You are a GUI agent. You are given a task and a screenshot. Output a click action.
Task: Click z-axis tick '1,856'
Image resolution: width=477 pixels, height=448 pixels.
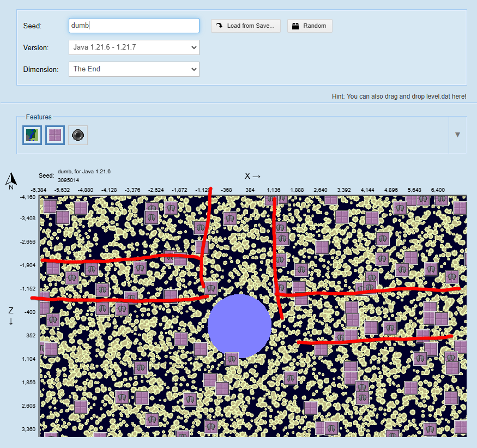tap(28, 382)
